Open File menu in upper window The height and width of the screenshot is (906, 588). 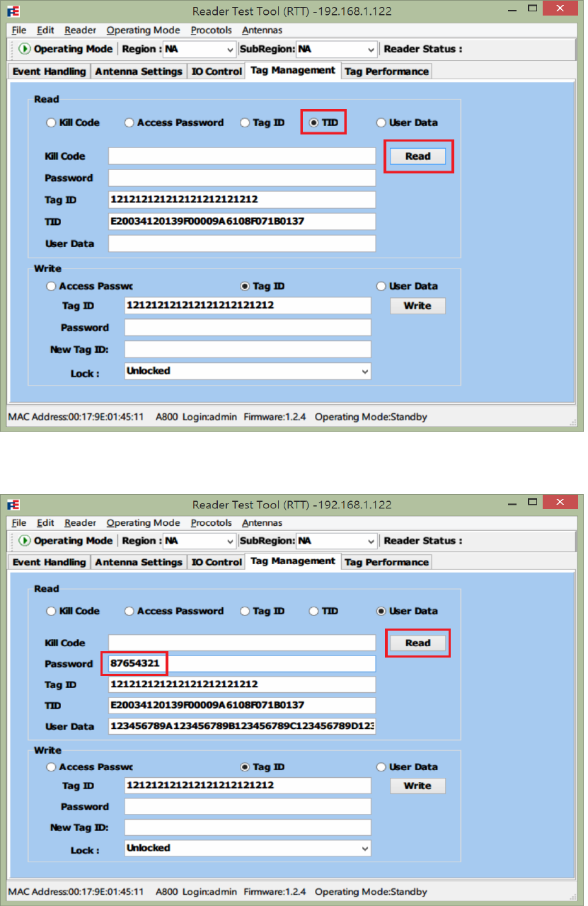pyautogui.click(x=19, y=30)
